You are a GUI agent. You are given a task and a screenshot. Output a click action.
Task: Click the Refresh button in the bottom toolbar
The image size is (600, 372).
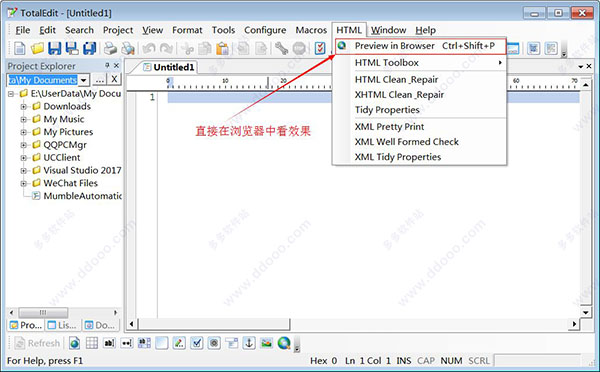[37, 343]
